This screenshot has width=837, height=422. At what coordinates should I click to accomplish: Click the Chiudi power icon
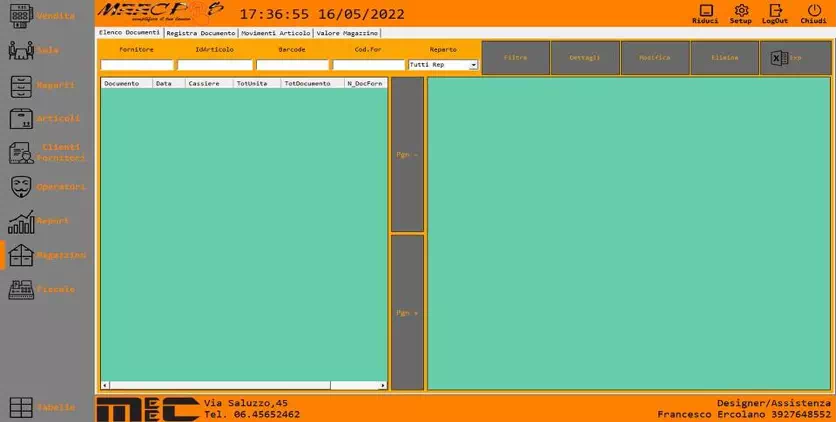814,10
